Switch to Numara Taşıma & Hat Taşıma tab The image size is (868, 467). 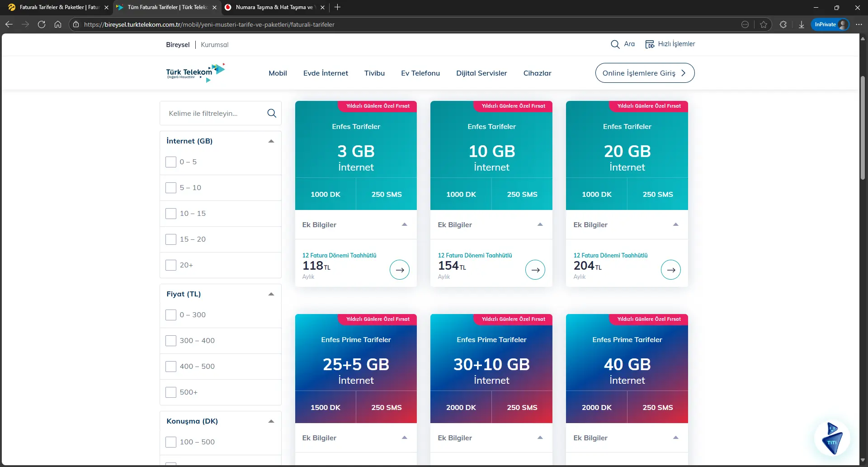274,7
